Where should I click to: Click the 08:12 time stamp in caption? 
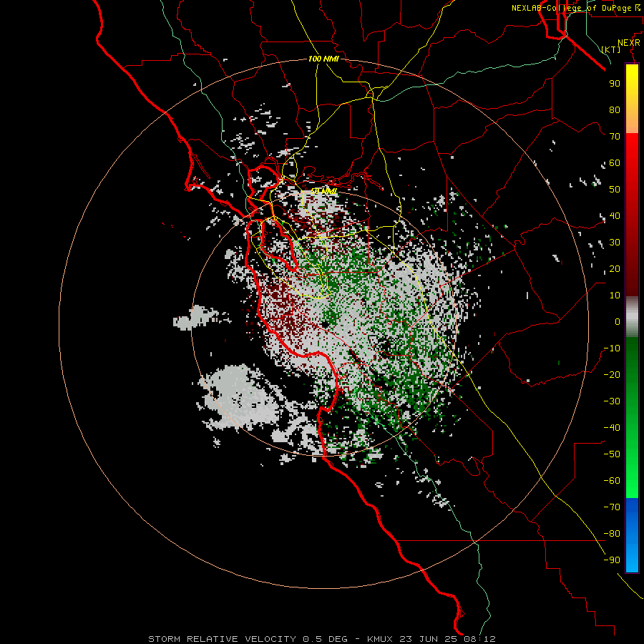(x=479, y=639)
